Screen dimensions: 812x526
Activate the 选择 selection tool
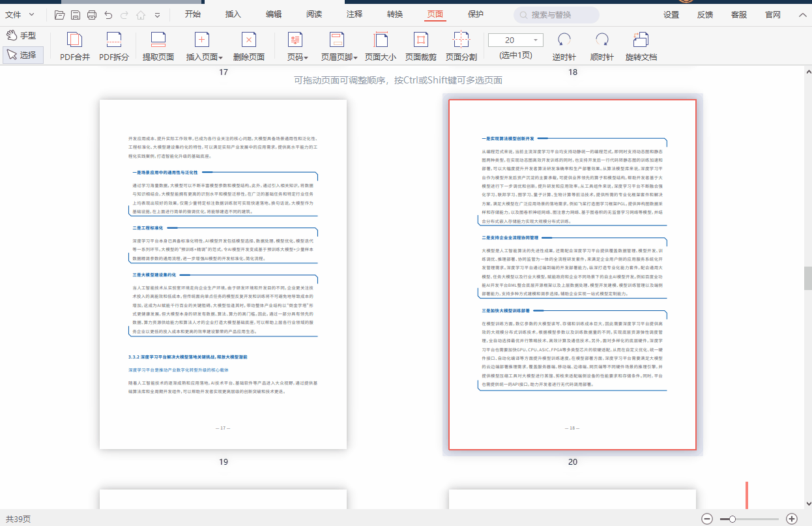(x=23, y=55)
